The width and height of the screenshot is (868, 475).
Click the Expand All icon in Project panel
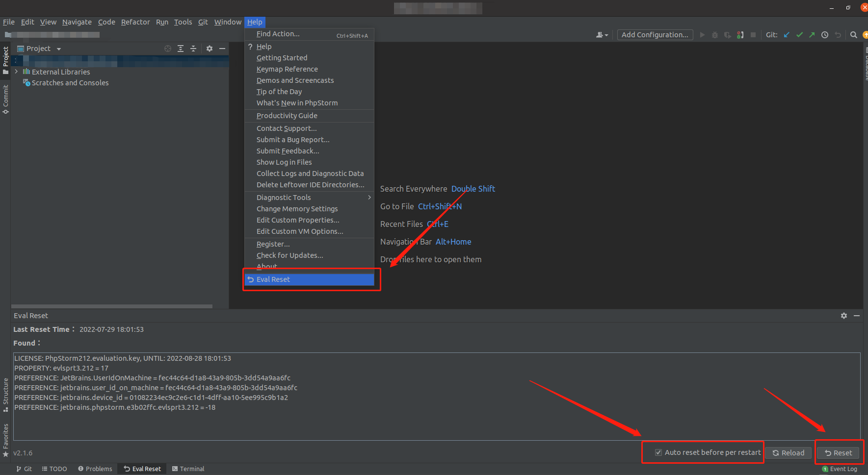point(181,49)
